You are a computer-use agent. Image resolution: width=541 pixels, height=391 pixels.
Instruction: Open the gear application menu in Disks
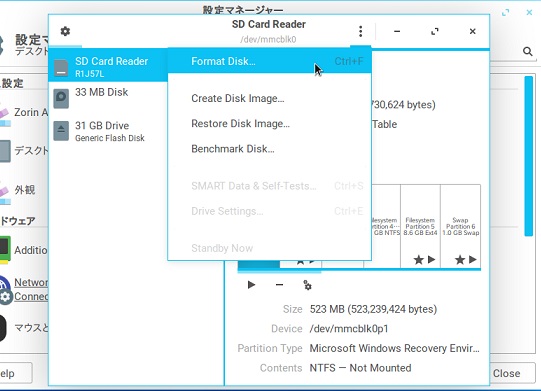click(x=65, y=31)
